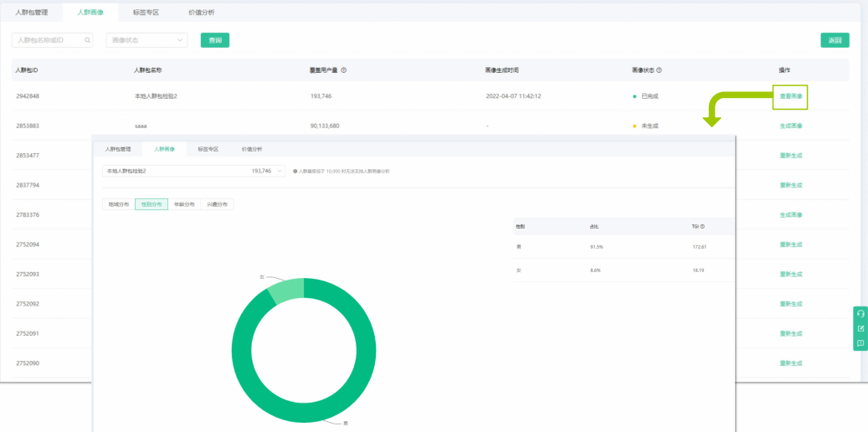Select the 兴趣分布 distribution option
Viewport: 868px width, 432px height.
pyautogui.click(x=217, y=204)
